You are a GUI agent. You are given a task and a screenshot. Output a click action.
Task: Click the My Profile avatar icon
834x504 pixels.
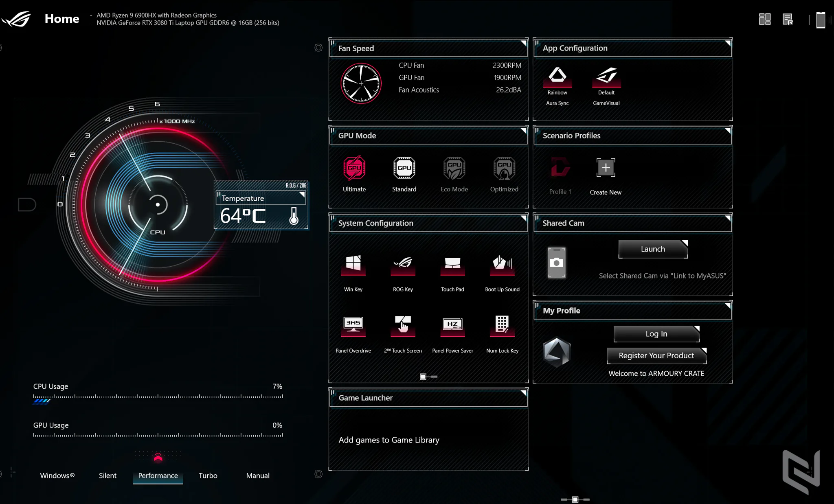[x=557, y=352]
